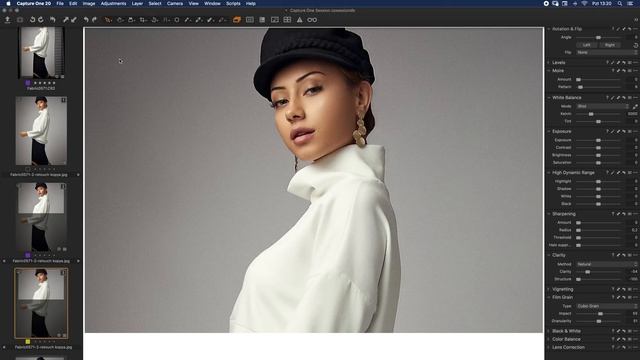Click the Film Grain Impact slider handle
The height and width of the screenshot is (360, 640).
600,314
